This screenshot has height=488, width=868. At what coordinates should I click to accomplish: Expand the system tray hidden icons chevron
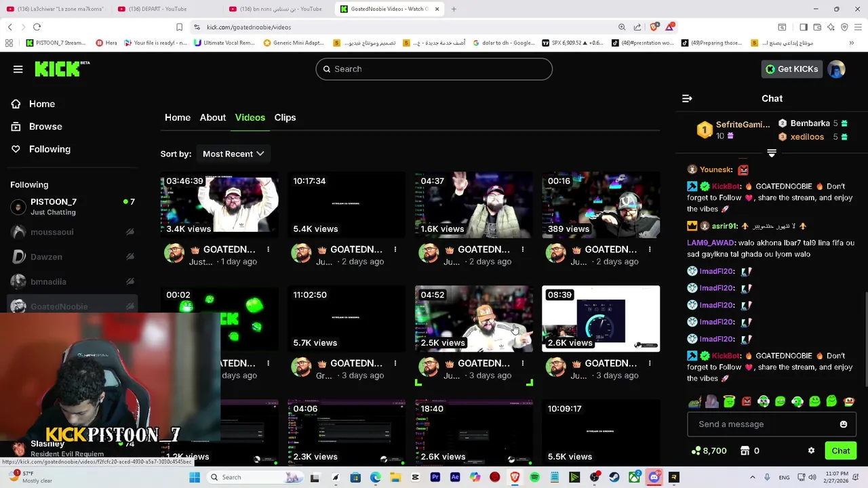[752, 477]
